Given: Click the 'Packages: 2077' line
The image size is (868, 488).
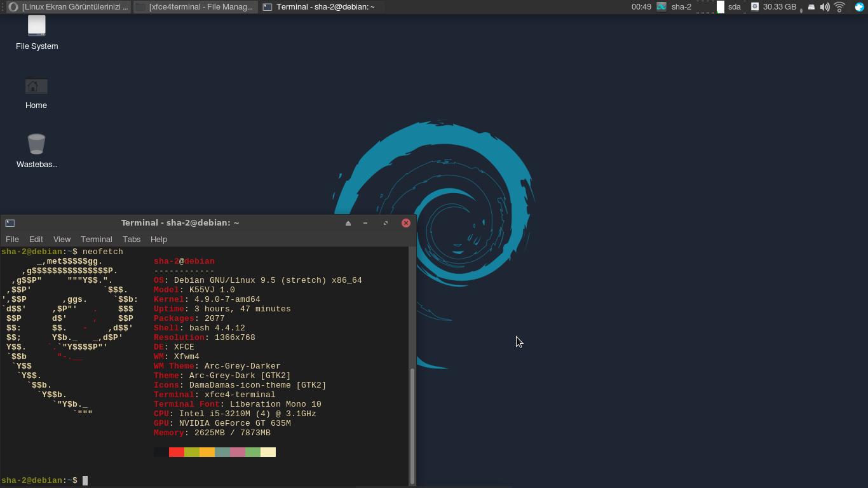Looking at the screenshot, I should tap(189, 318).
